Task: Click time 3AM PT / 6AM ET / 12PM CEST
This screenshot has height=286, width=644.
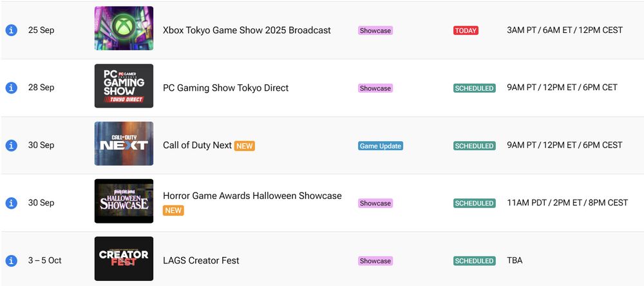Action: 565,30
